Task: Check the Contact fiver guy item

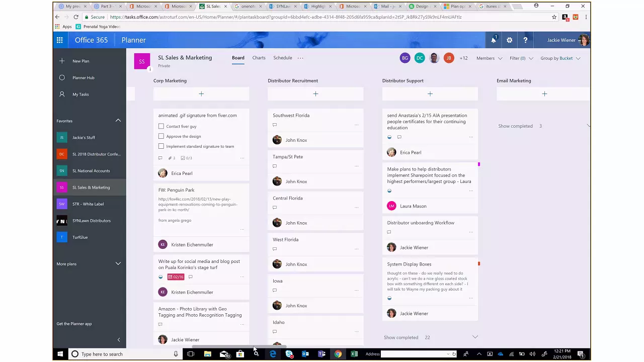Action: pyautogui.click(x=161, y=126)
